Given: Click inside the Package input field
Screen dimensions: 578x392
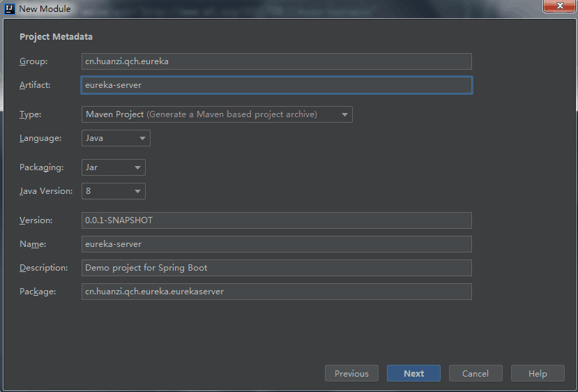Looking at the screenshot, I should click(276, 292).
